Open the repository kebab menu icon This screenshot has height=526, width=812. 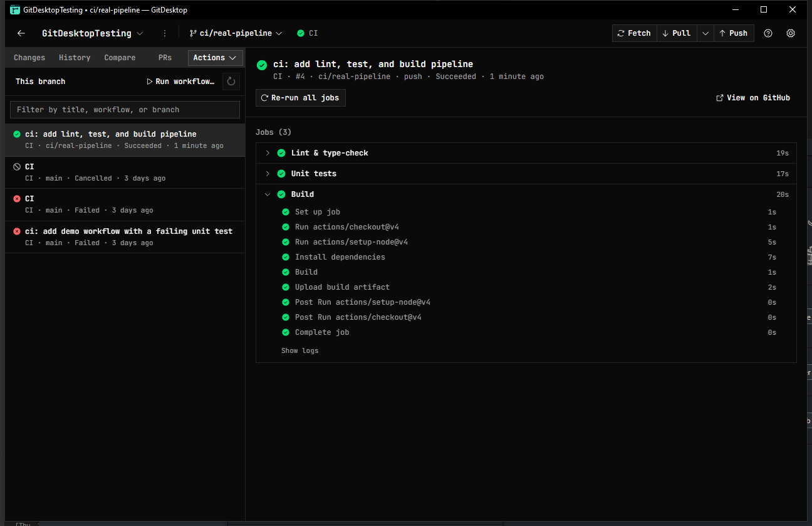[165, 33]
